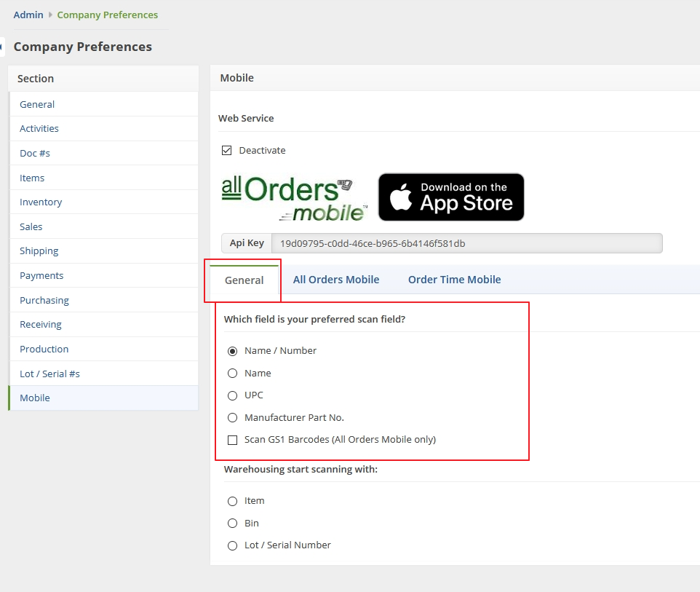Click the allOrders mobile logo

point(295,198)
